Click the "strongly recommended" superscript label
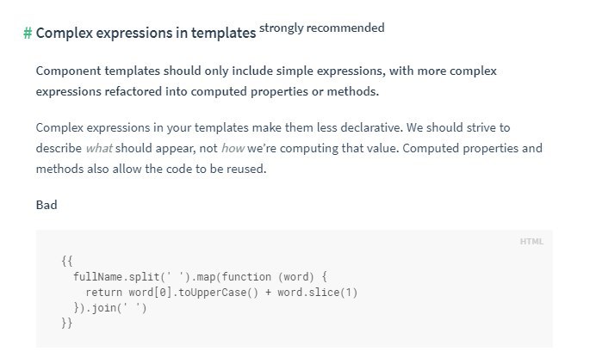This screenshot has width=596, height=364. (x=321, y=28)
